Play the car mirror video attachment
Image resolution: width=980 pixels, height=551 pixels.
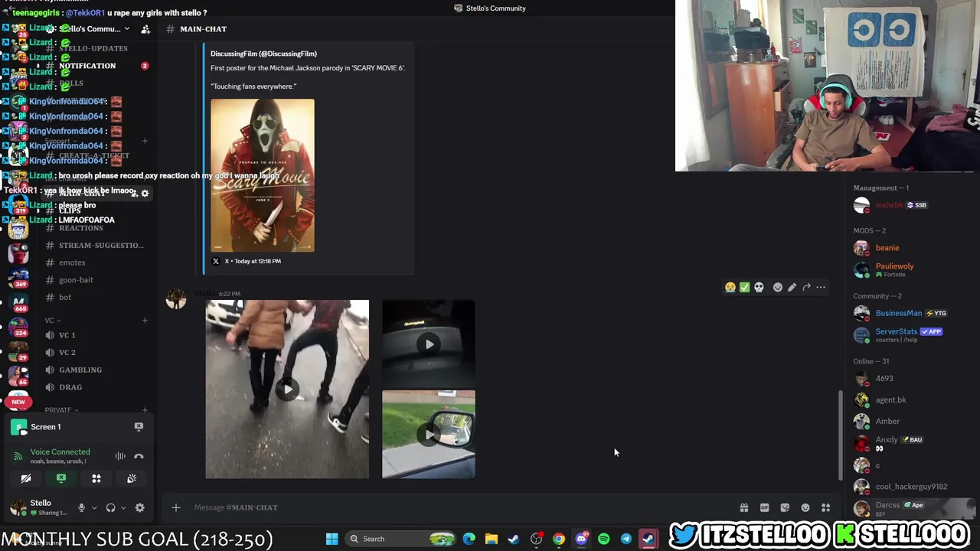point(429,435)
